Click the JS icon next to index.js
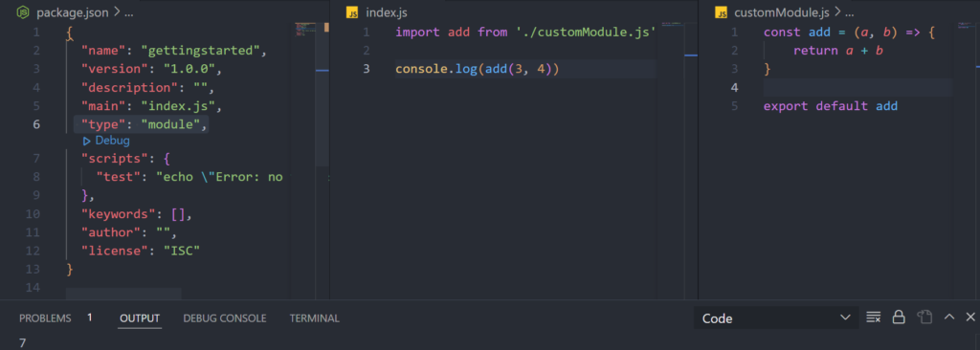980x350 pixels. pyautogui.click(x=352, y=12)
